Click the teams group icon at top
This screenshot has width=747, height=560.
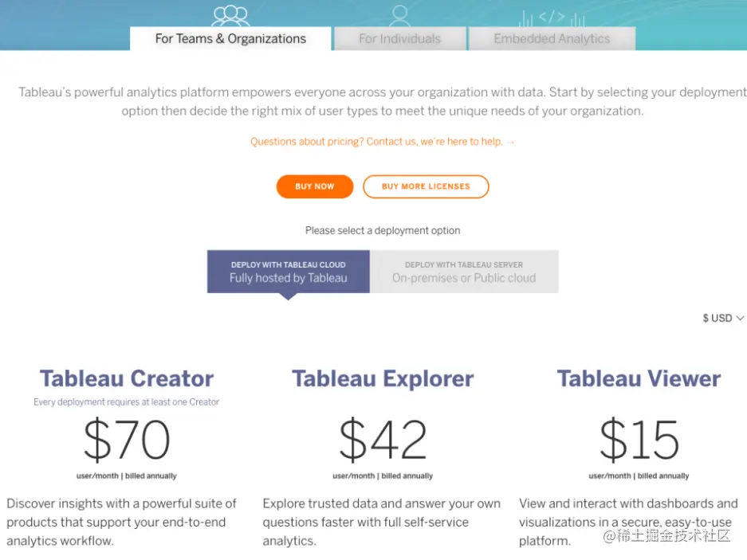click(x=230, y=14)
